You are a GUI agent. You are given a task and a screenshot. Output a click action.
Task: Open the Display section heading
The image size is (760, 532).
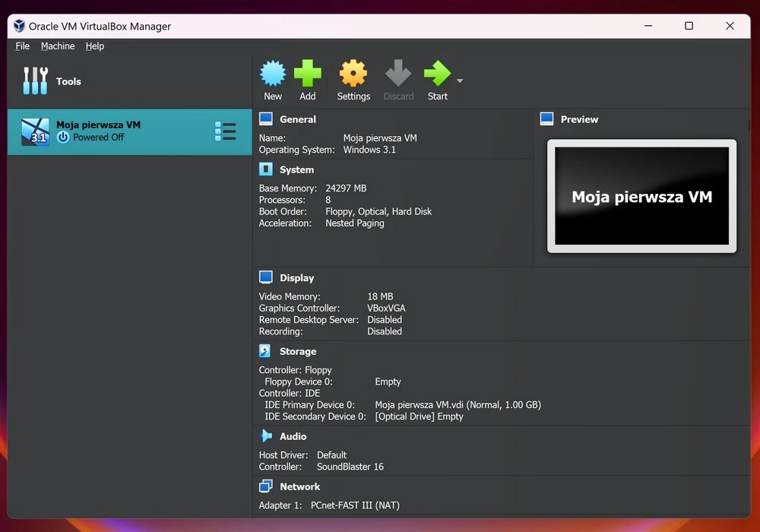296,278
